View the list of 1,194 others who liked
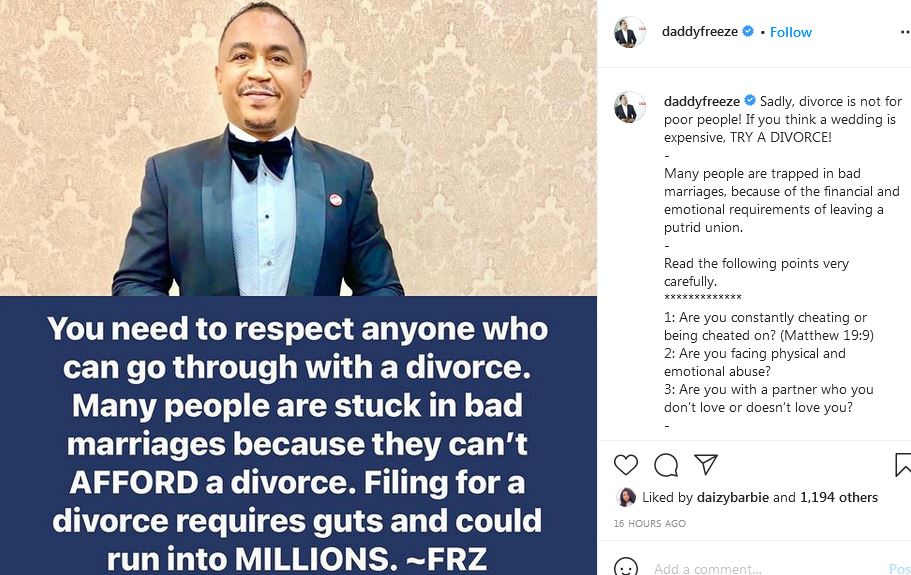 tap(839, 497)
